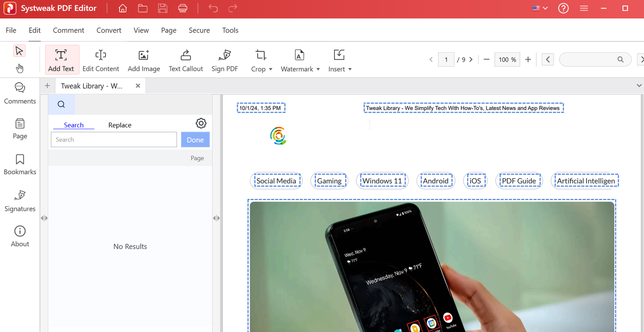This screenshot has height=332, width=644.
Task: Go to the previous page arrow
Action: coord(431,60)
